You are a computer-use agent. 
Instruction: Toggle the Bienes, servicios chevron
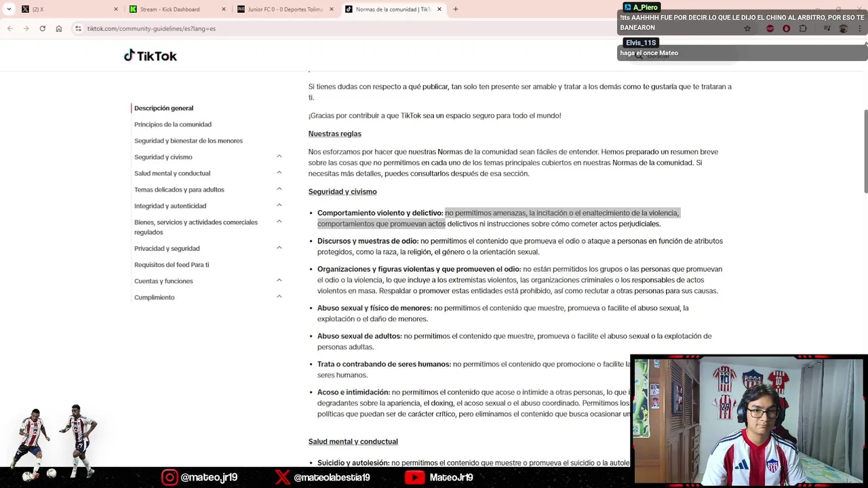tap(279, 222)
